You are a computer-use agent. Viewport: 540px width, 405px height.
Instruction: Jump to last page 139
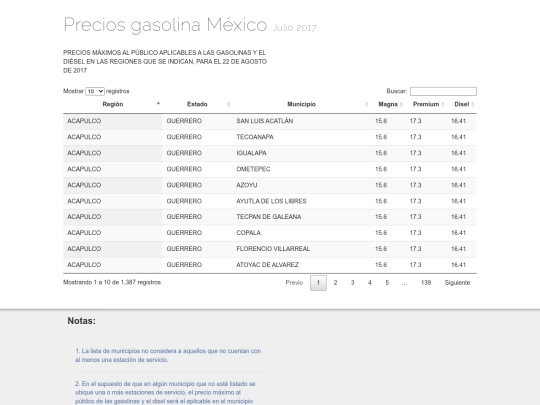point(426,283)
